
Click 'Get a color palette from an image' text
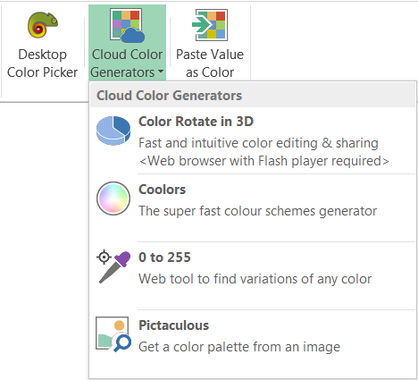[x=239, y=347]
